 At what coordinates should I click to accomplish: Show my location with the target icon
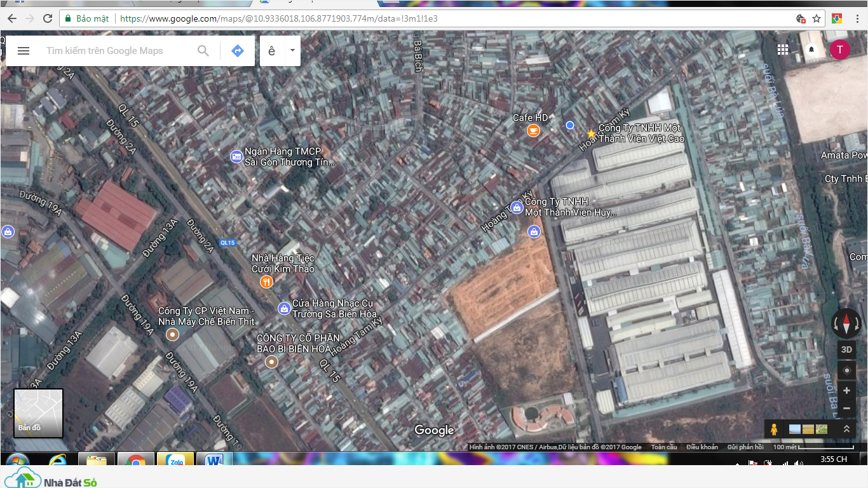click(846, 370)
